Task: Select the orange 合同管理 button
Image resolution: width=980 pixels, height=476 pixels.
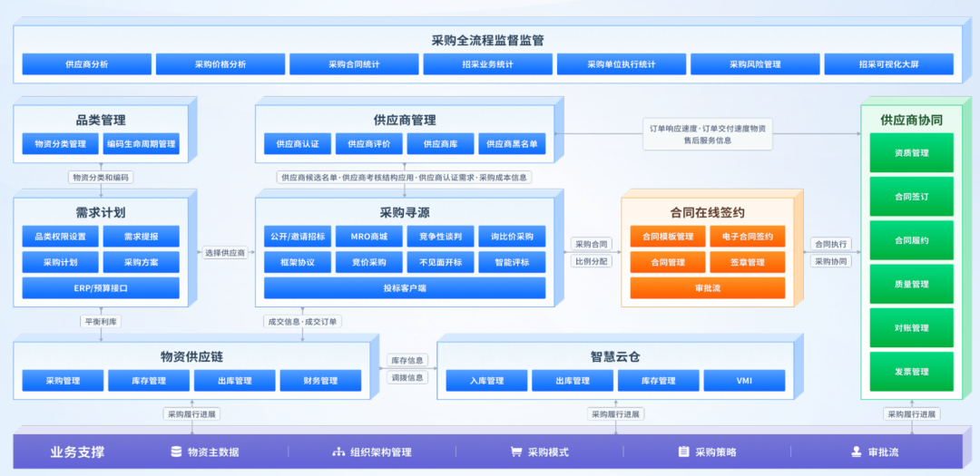Action: pyautogui.click(x=668, y=262)
